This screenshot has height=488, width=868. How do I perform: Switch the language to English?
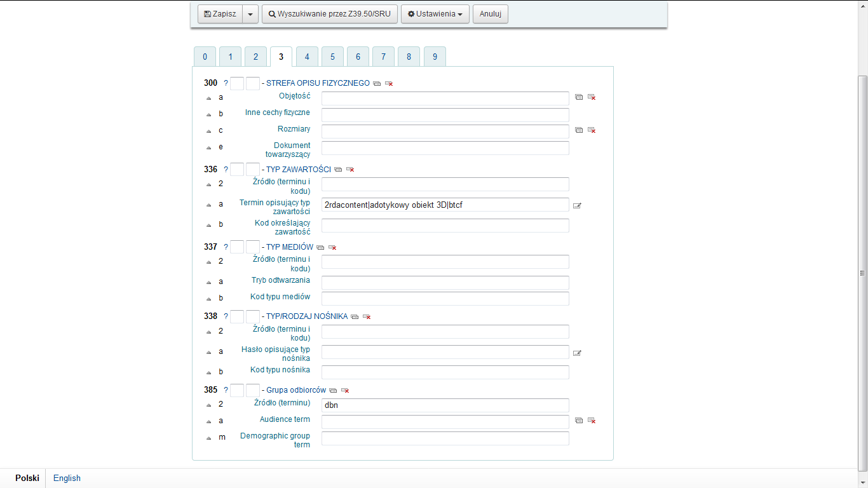[67, 478]
